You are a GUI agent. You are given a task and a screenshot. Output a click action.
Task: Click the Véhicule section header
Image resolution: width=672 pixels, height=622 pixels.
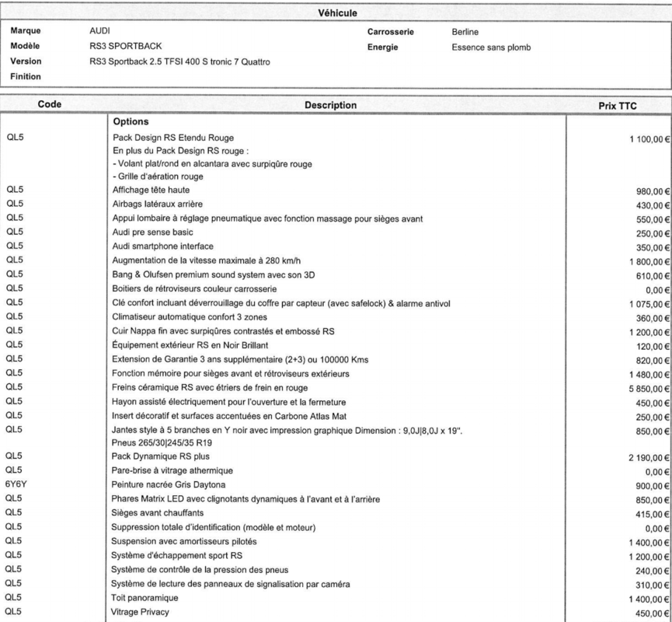click(x=336, y=12)
